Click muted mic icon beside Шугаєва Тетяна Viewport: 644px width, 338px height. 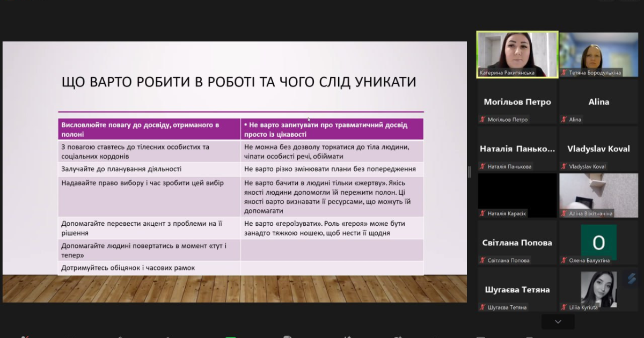point(482,307)
